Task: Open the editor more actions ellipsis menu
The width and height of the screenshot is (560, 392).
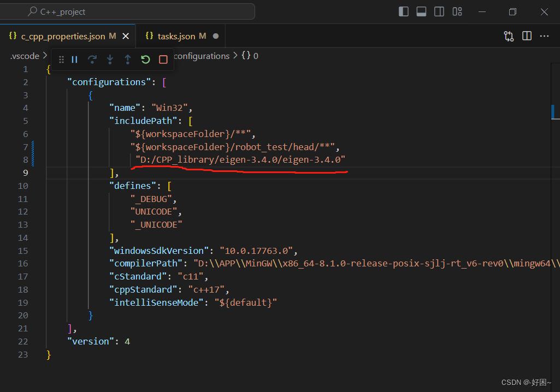Action: 544,35
